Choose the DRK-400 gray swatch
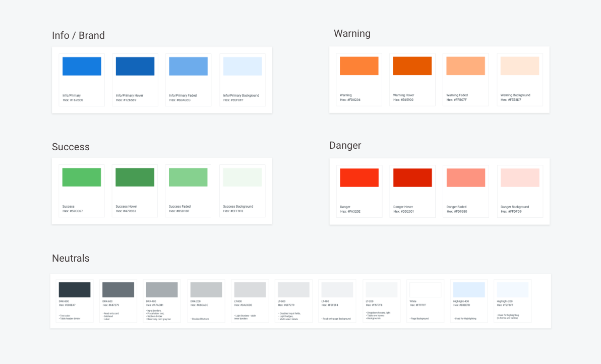Viewport: 601px width, 364px height. (162, 290)
